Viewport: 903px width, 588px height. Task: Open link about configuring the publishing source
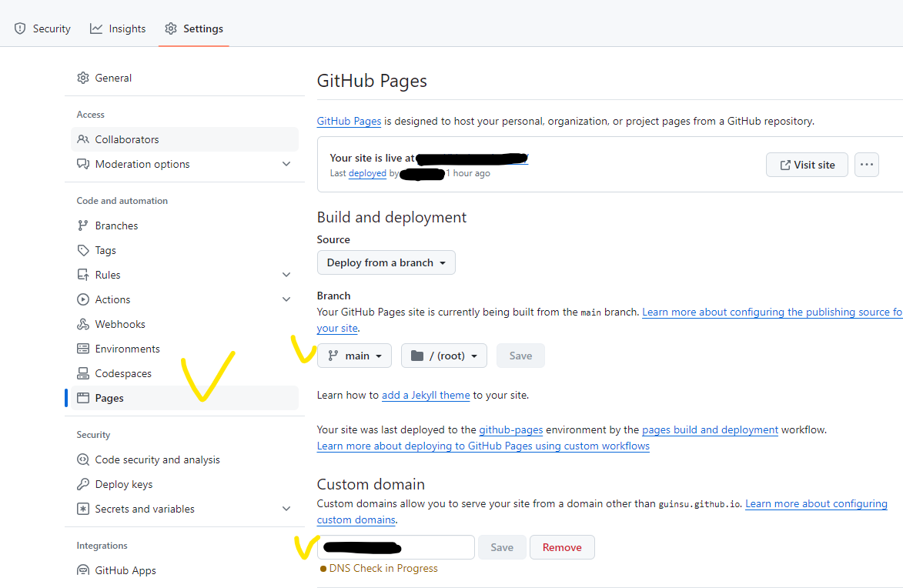(x=772, y=312)
